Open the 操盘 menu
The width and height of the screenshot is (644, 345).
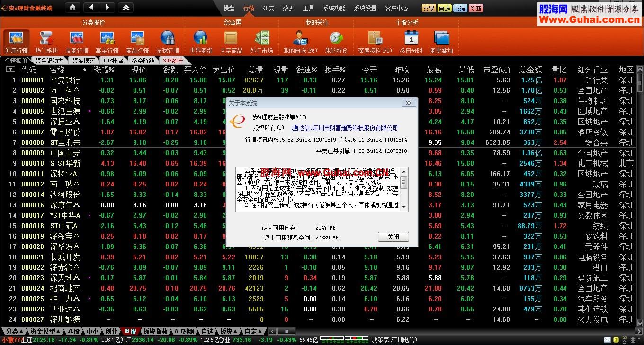[x=229, y=8]
